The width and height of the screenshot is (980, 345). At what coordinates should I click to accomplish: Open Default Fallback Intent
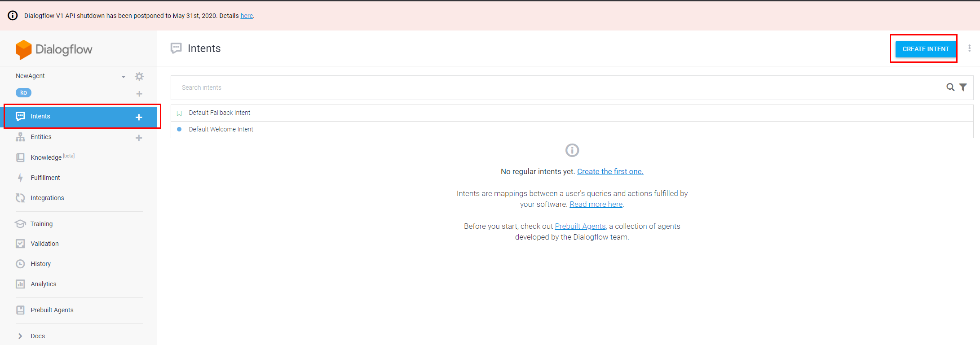pyautogui.click(x=572, y=113)
